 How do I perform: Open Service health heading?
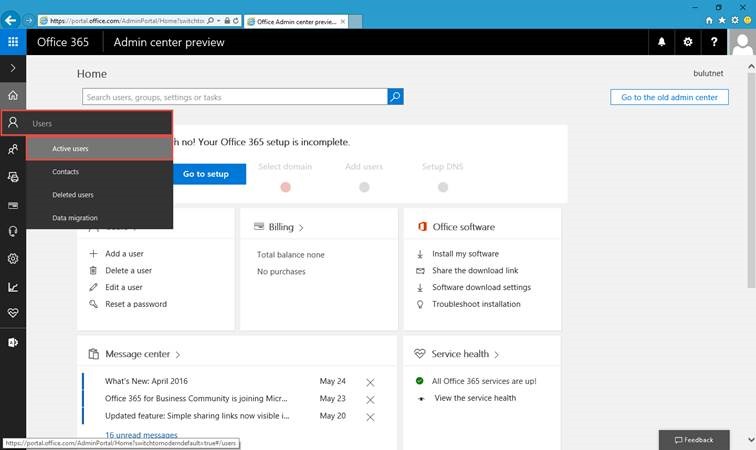[x=460, y=354]
